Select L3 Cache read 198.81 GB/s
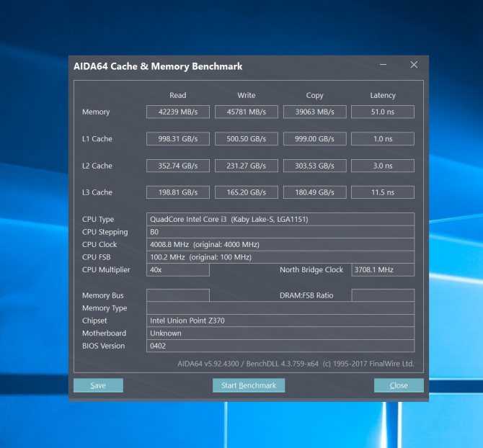This screenshot has height=448, width=483. click(x=178, y=192)
